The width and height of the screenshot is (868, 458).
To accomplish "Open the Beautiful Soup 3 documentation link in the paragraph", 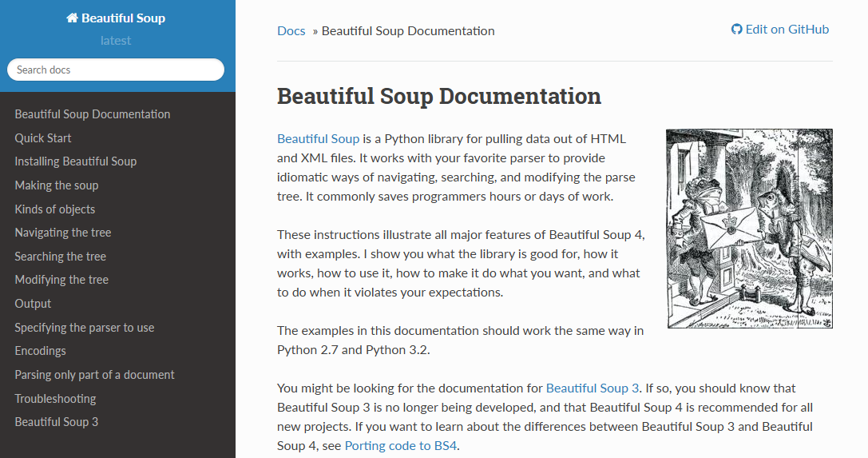I will (593, 388).
